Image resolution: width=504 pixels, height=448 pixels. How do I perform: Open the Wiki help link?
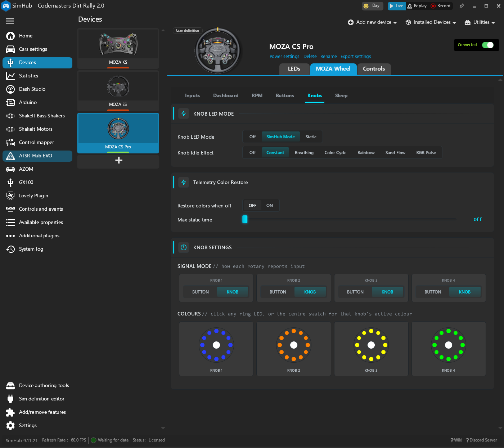coord(456,440)
